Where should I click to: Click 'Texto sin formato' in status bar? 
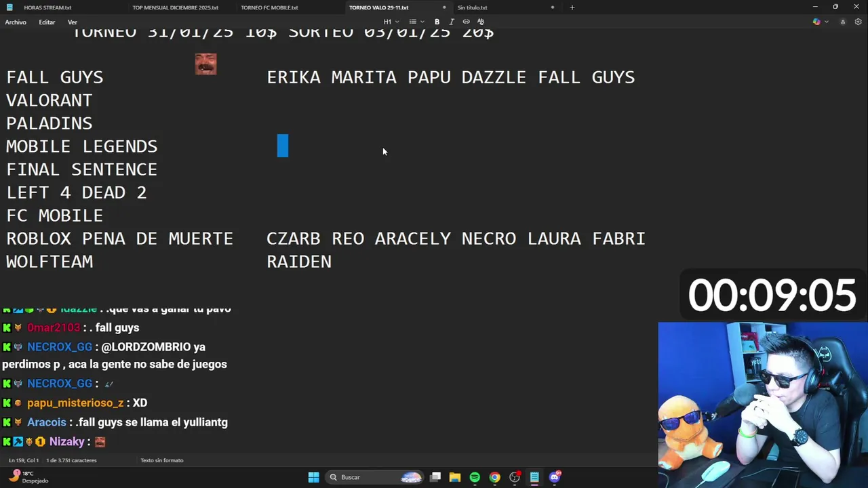[161, 460]
